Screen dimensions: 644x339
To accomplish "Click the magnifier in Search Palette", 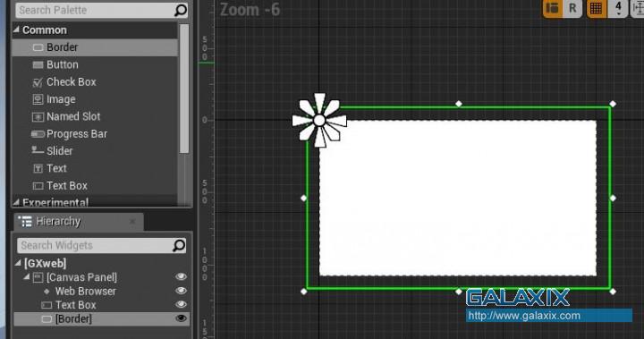I will click(181, 10).
